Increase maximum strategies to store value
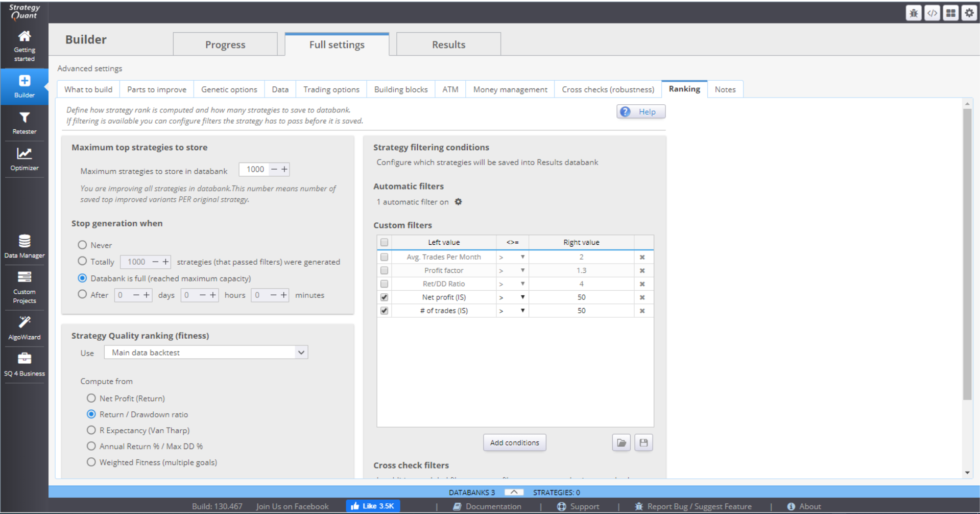Image resolution: width=980 pixels, height=514 pixels. pos(284,169)
